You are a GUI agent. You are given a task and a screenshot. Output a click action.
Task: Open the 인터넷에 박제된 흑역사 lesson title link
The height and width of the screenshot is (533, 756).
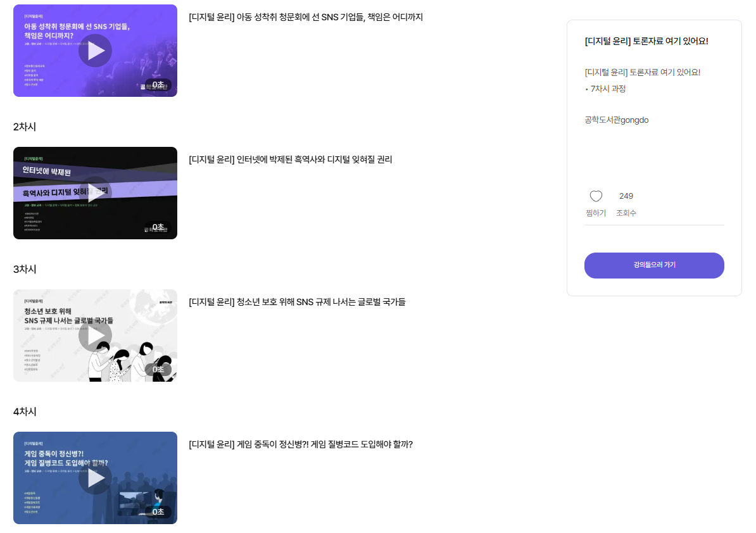(290, 160)
